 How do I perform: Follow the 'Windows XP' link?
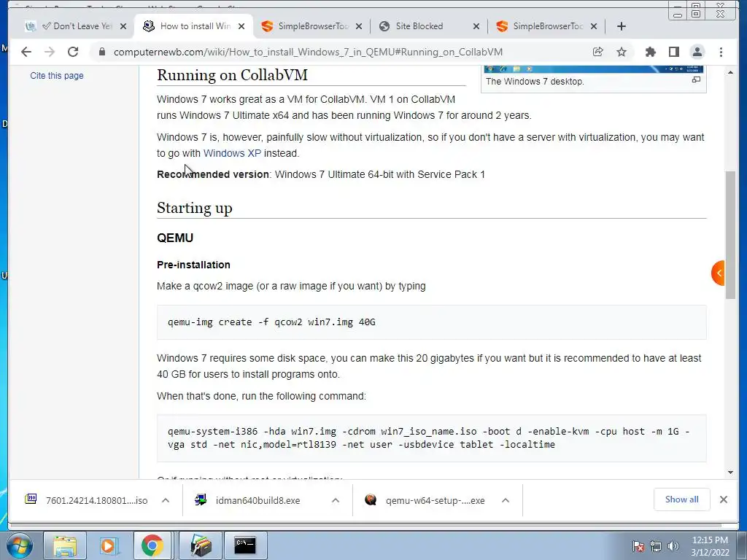click(x=232, y=153)
